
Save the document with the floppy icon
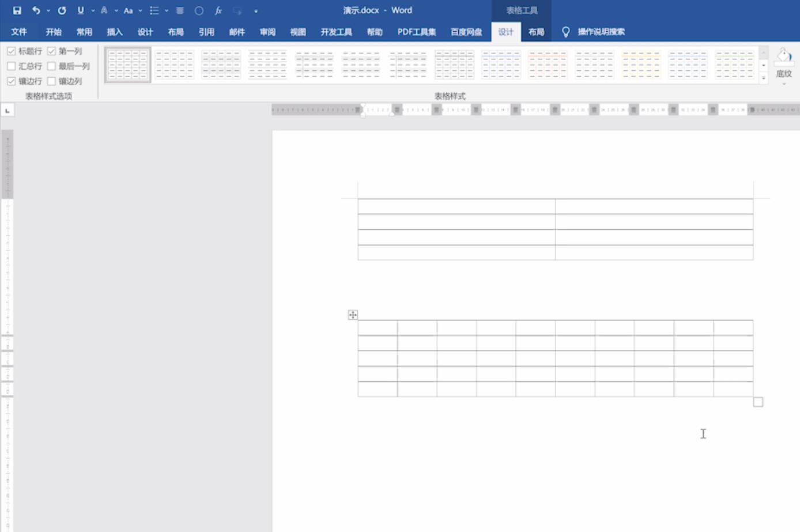click(17, 10)
